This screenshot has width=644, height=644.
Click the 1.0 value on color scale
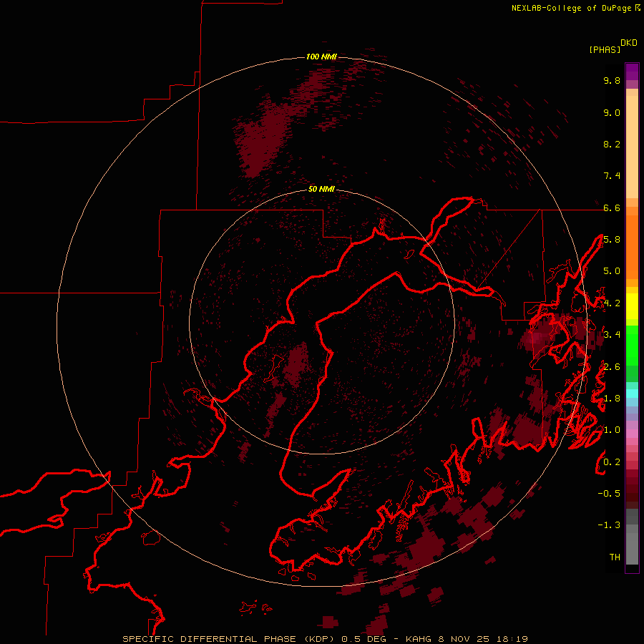612,430
